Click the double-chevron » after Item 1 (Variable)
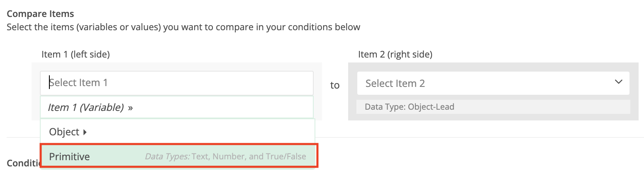The width and height of the screenshot is (644, 173). click(130, 108)
